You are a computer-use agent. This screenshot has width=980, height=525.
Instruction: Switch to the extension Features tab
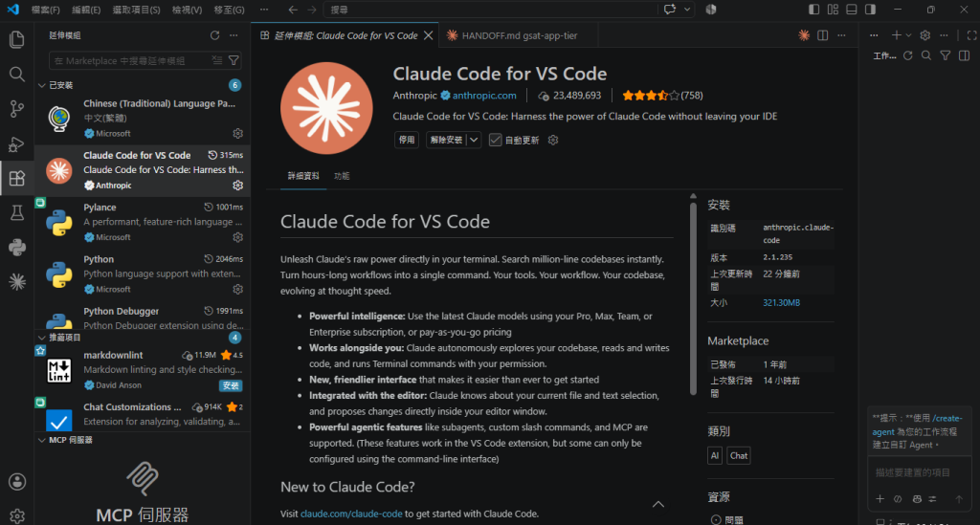[342, 176]
